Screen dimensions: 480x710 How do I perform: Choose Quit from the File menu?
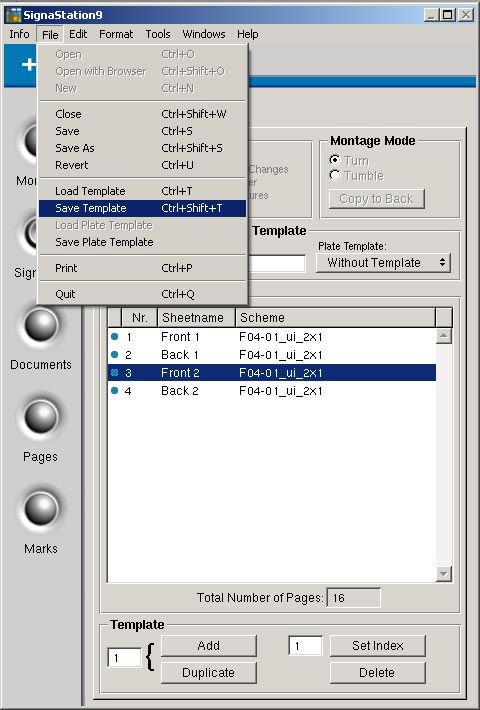143,294
